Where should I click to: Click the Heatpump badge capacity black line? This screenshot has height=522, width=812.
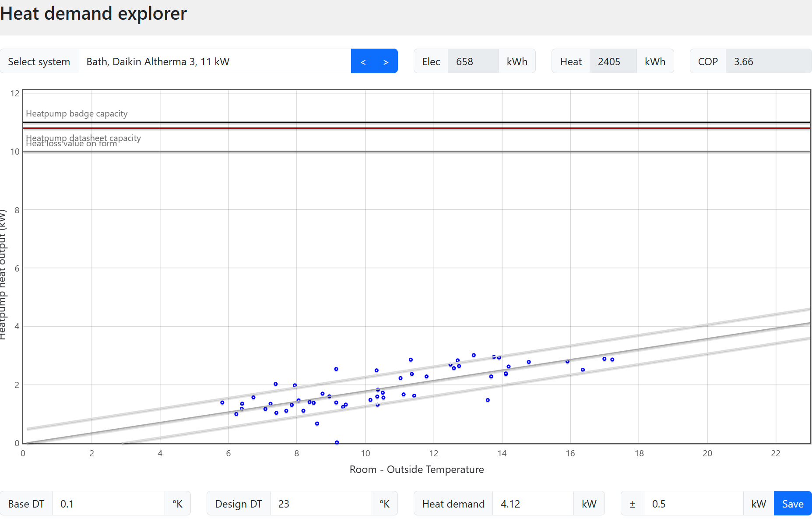pos(416,122)
